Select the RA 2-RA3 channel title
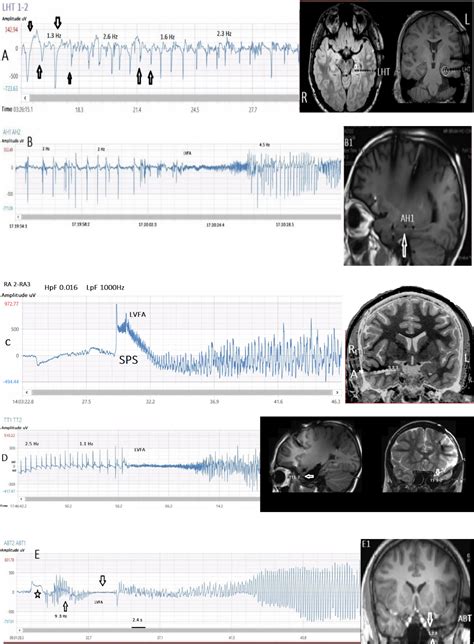The width and height of the screenshot is (474, 644). click(15, 284)
